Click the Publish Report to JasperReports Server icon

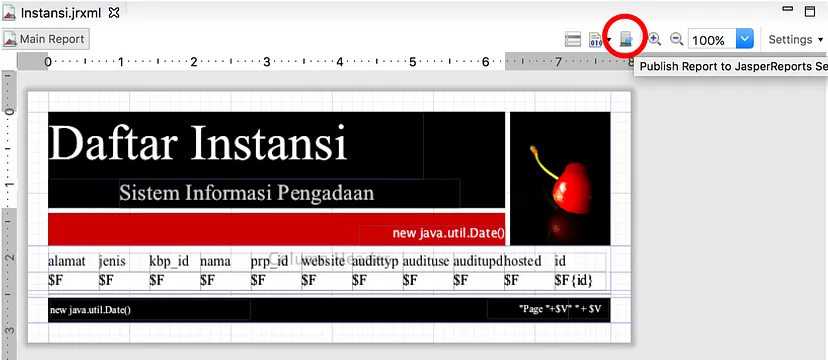(x=625, y=40)
